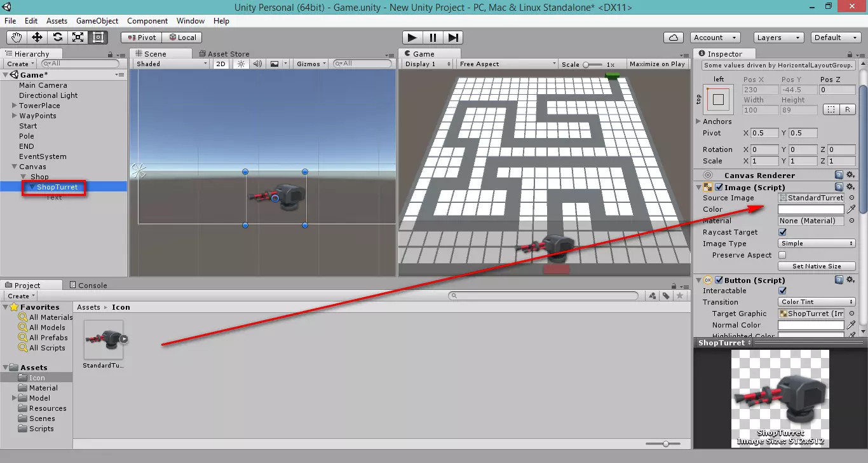Select the Hand tool in toolbar
The width and height of the screenshot is (868, 463).
17,38
